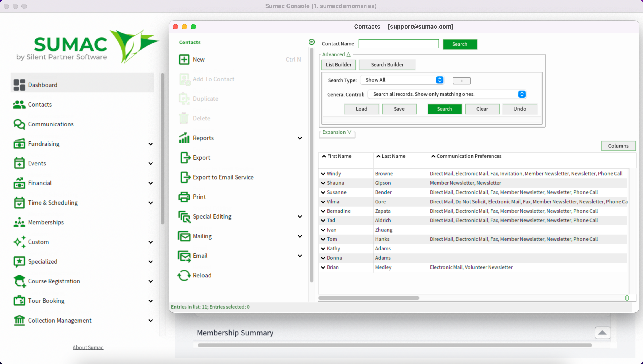The image size is (643, 364).
Task: Click the plus button beside Search Type
Action: point(462,81)
